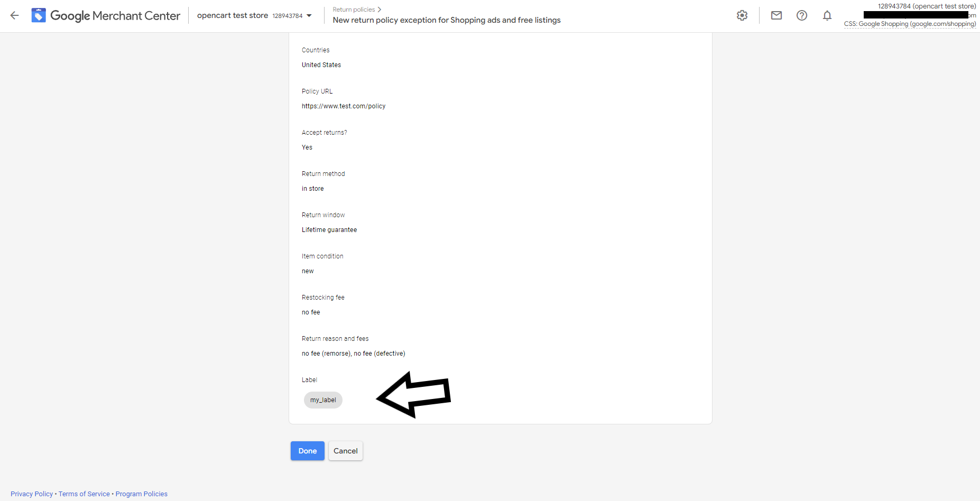Click the Google Merchant Center title text
This screenshot has height=501, width=980.
tap(115, 16)
